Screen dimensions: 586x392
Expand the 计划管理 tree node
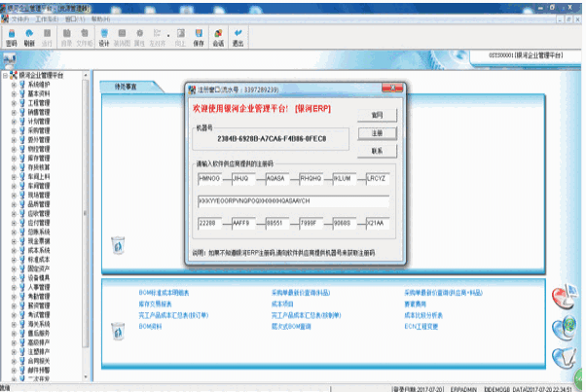[14, 122]
